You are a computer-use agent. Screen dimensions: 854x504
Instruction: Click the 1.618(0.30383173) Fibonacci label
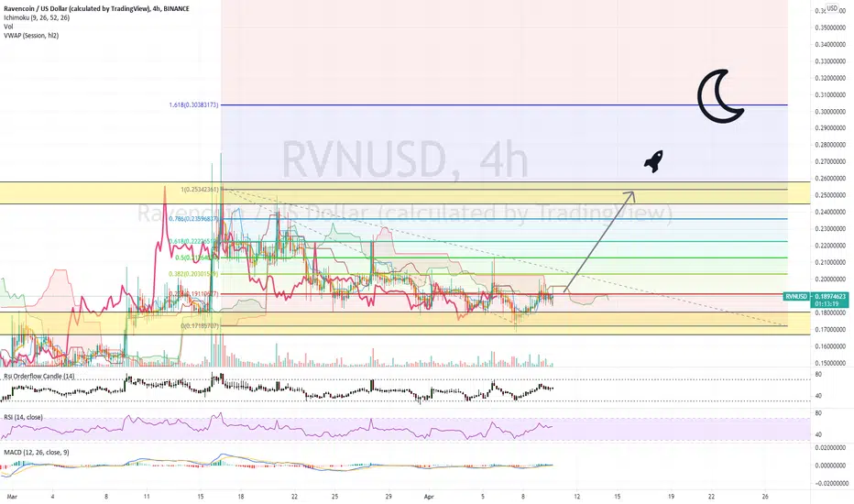coord(193,104)
